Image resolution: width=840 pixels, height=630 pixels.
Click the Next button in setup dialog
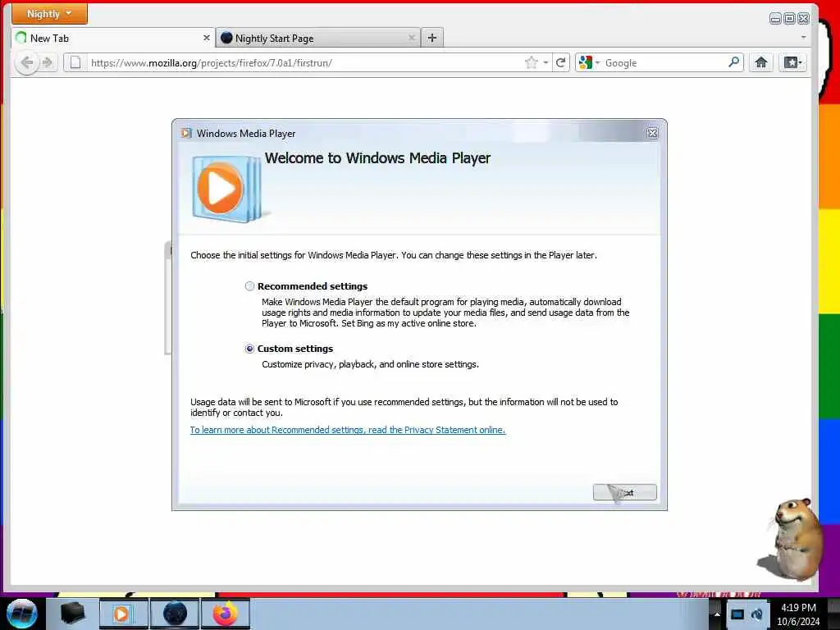(624, 492)
